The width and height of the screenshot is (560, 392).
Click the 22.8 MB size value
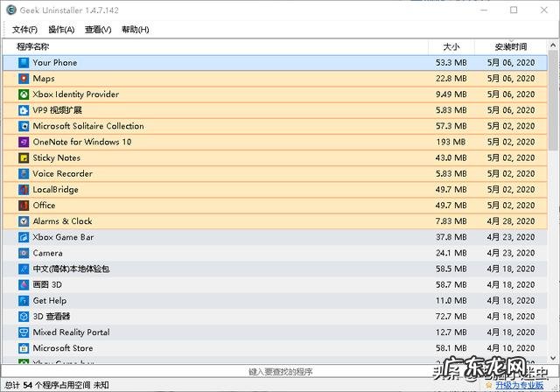click(x=451, y=79)
